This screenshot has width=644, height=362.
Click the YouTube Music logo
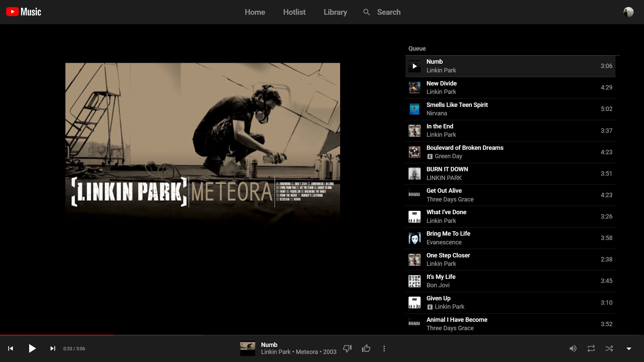tap(23, 12)
